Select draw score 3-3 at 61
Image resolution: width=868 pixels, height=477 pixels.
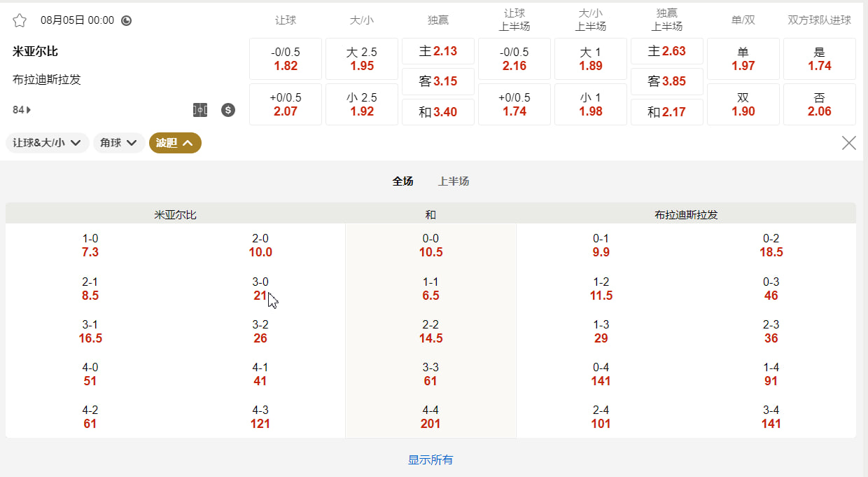pyautogui.click(x=430, y=374)
